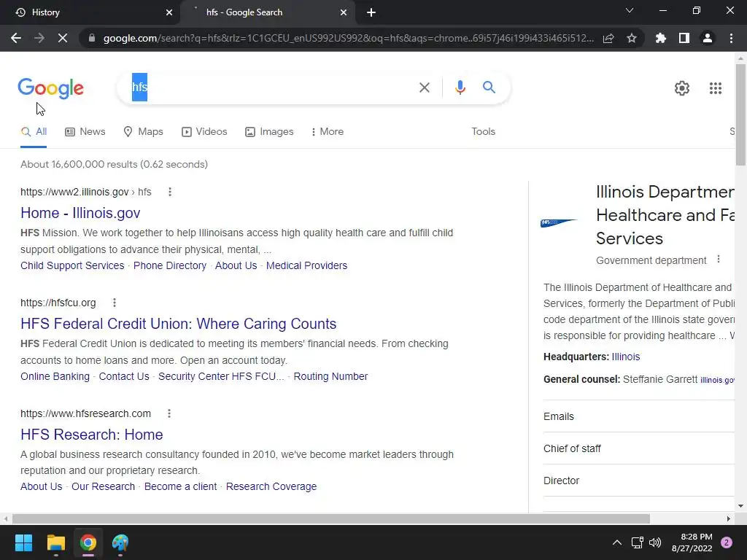Open the tab search chevron
Image resolution: width=747 pixels, height=560 pixels.
click(x=630, y=10)
